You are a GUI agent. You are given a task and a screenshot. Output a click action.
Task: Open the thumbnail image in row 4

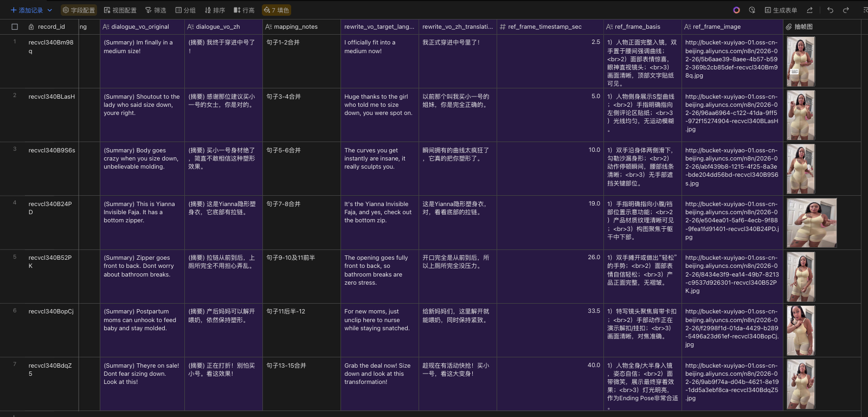point(812,223)
